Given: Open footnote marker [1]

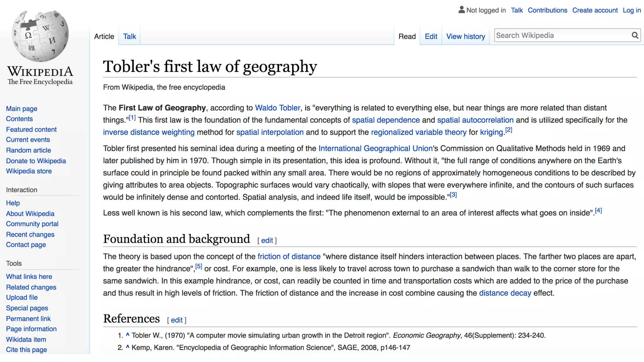Looking at the screenshot, I should 132,118.
